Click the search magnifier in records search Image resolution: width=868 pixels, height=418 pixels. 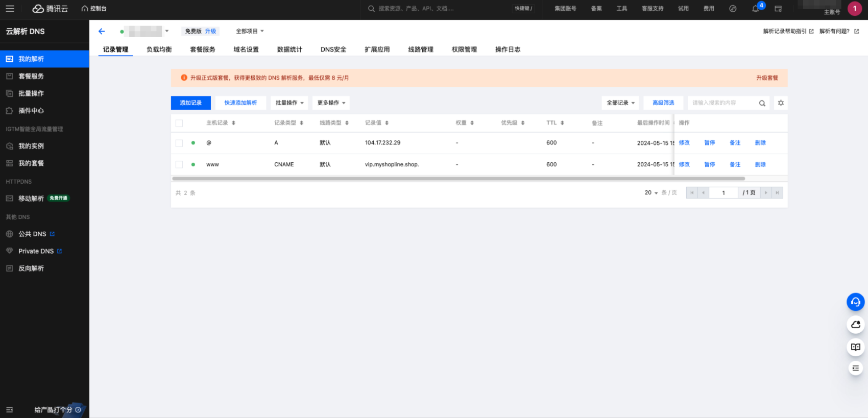[x=762, y=103]
